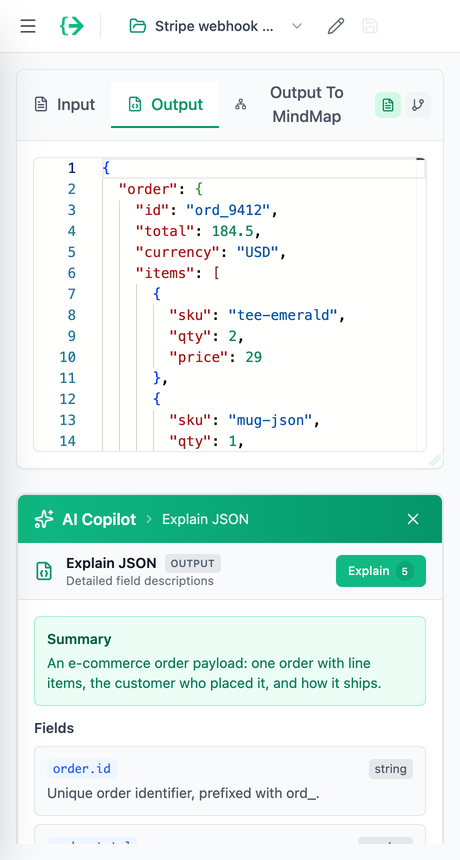This screenshot has height=860, width=460.
Task: Click the green app logo icon
Action: 72,26
